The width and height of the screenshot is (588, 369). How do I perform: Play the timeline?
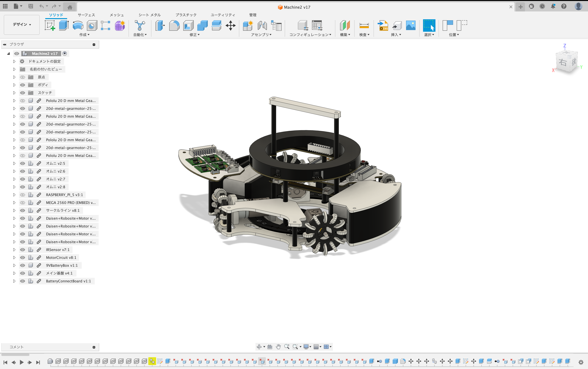coord(22,362)
